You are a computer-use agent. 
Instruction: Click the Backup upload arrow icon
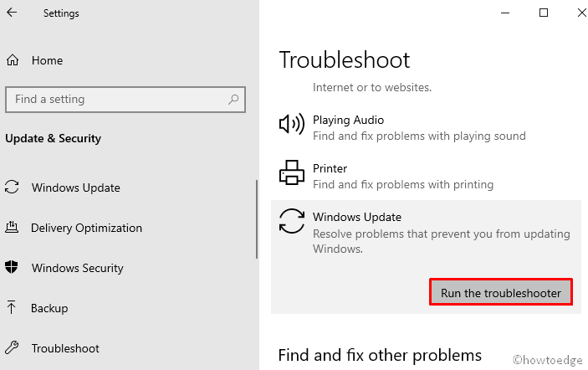[x=12, y=308]
